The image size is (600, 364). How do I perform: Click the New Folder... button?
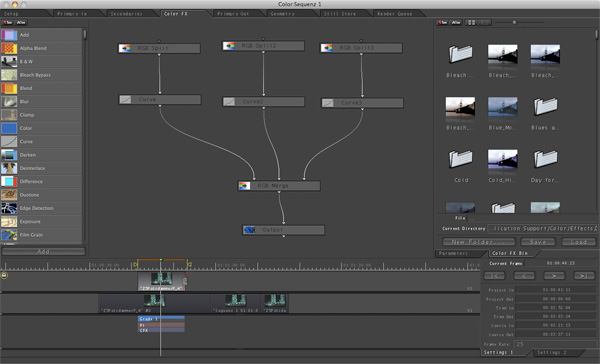[x=479, y=242]
